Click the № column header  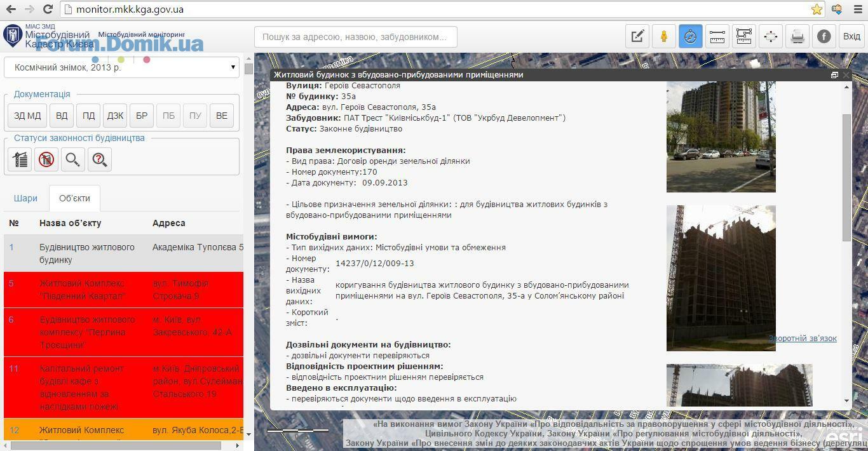pos(14,223)
